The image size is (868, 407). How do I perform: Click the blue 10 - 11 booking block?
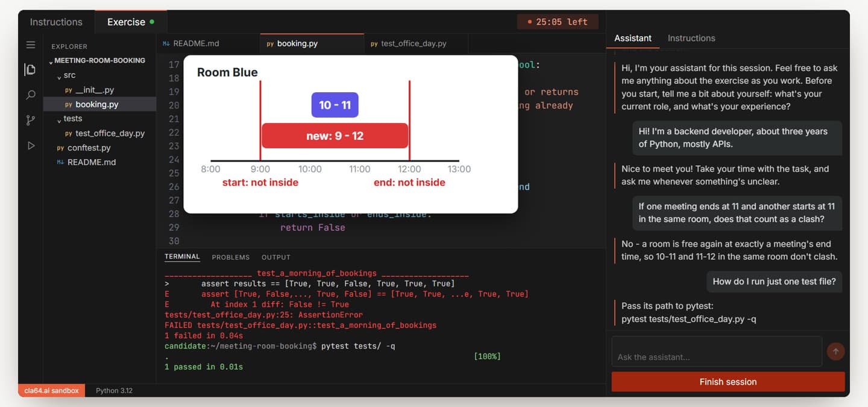[x=335, y=105]
